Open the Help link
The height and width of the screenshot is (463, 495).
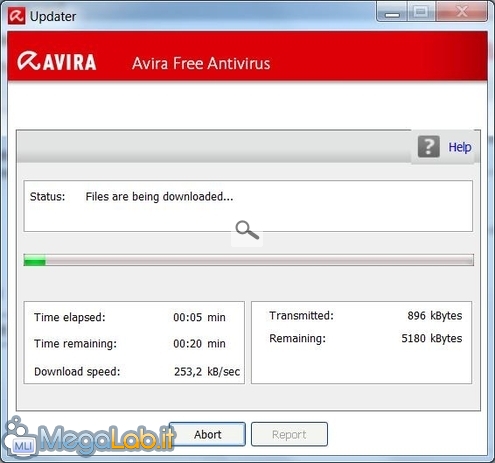click(x=460, y=147)
